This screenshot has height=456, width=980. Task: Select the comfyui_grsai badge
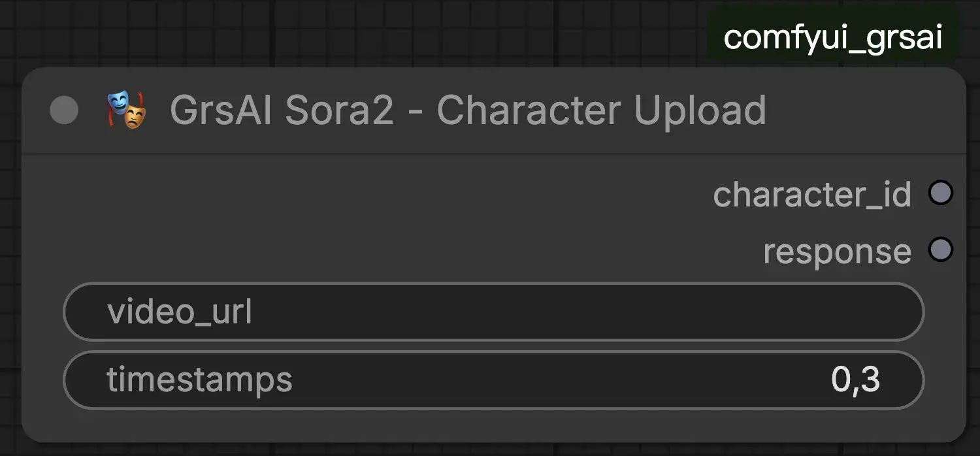833,38
